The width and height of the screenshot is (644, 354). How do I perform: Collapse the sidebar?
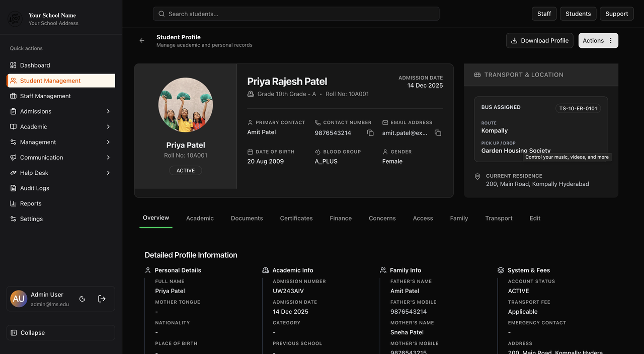click(x=61, y=333)
